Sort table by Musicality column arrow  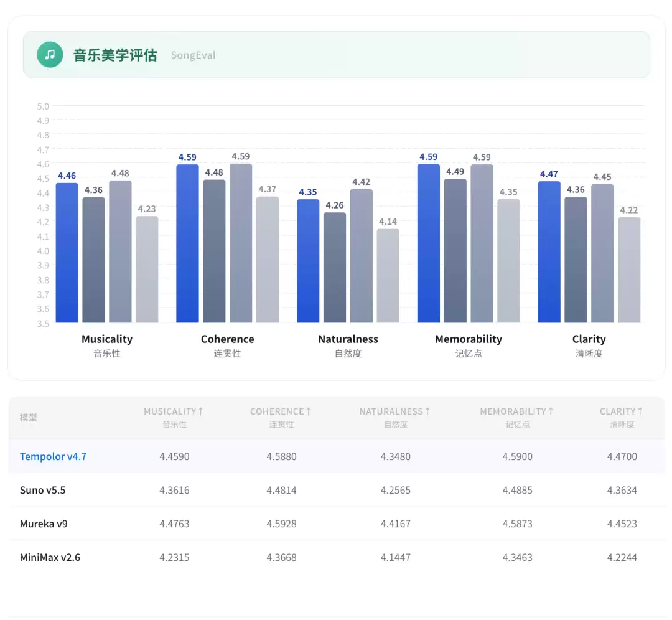[200, 411]
